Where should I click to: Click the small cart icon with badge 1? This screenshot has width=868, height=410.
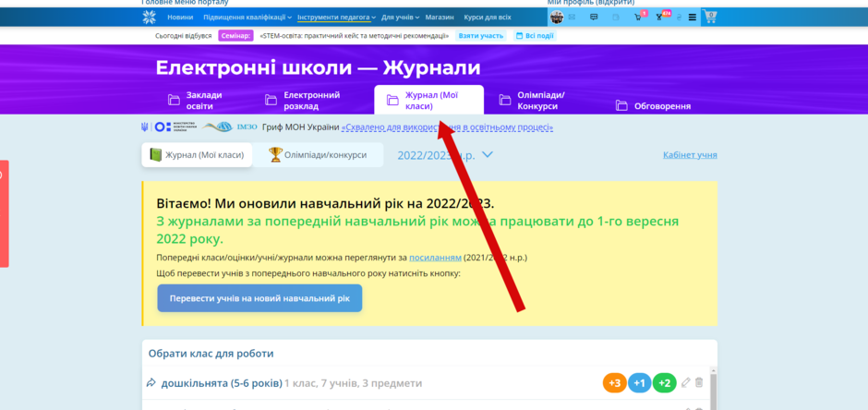(638, 18)
